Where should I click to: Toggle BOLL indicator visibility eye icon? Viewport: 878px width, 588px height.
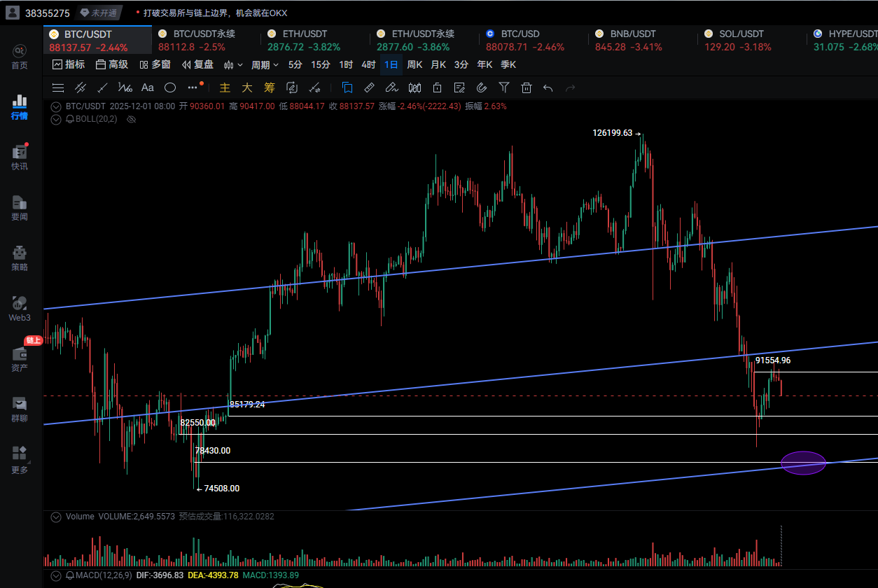(x=130, y=119)
